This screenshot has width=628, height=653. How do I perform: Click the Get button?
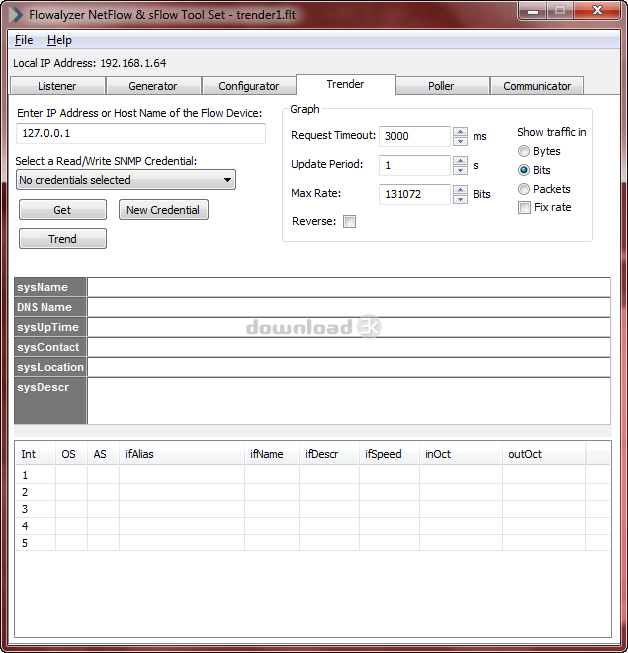click(x=62, y=210)
